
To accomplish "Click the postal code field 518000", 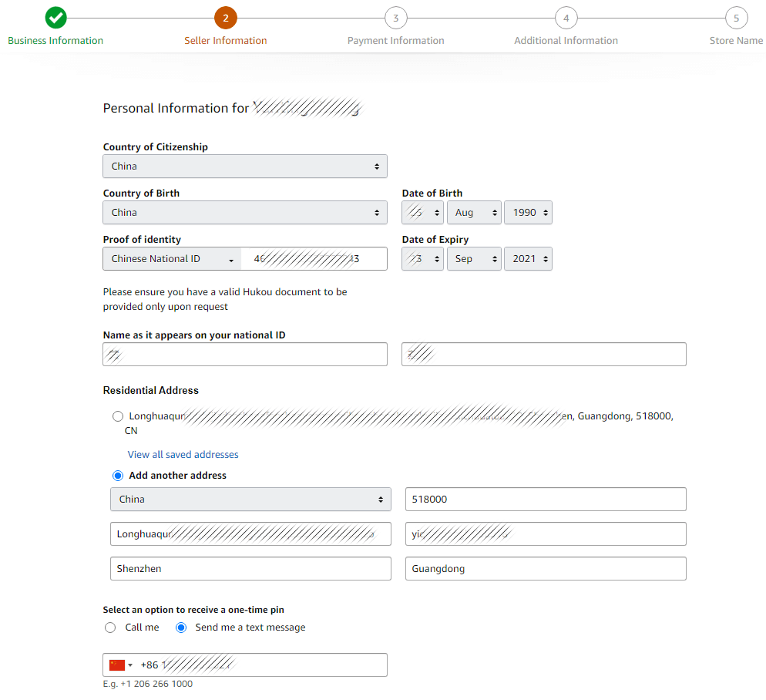I will click(x=546, y=499).
